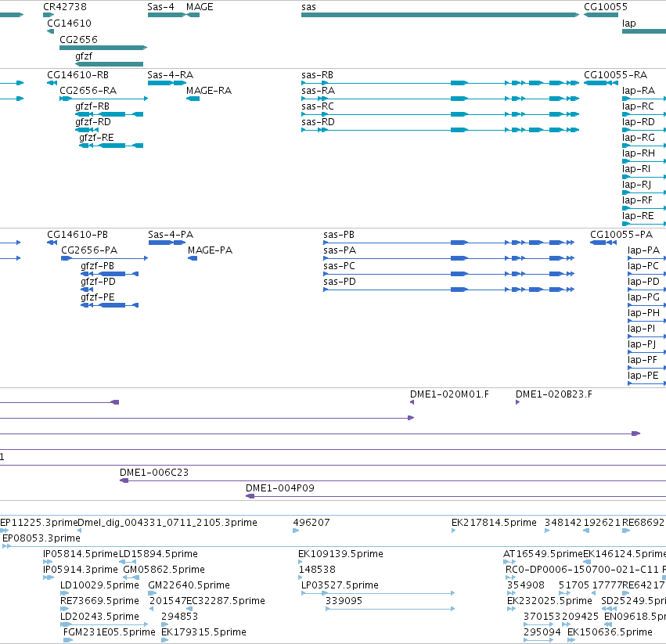Select protein sas-PD label
Image resolution: width=666 pixels, height=644 pixels.
[x=340, y=282]
